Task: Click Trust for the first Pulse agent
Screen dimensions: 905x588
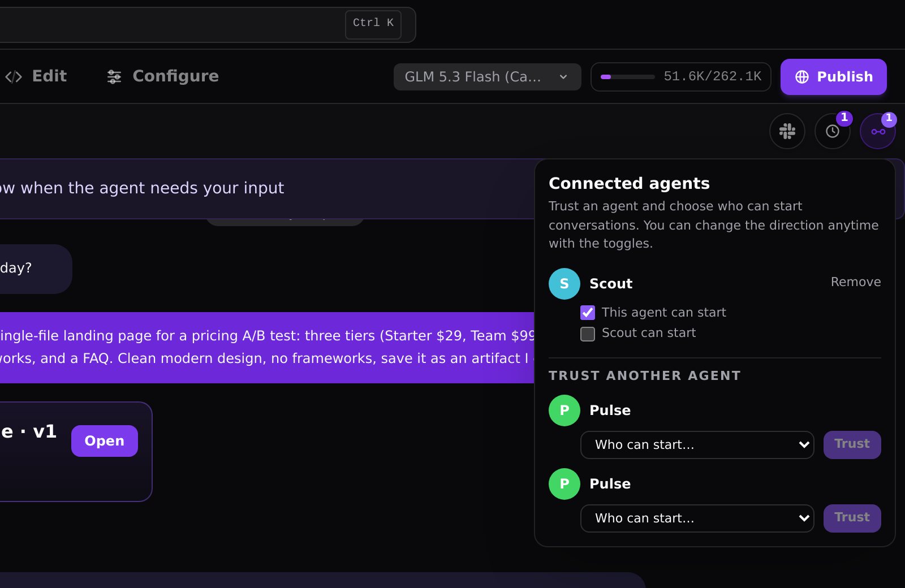Action: click(x=852, y=445)
